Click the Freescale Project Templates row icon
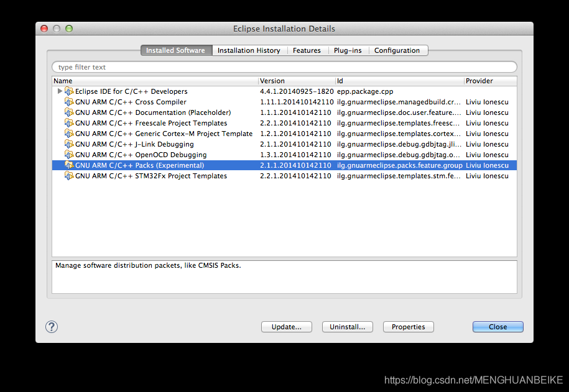Screen dimensions: 569x392 [69, 123]
